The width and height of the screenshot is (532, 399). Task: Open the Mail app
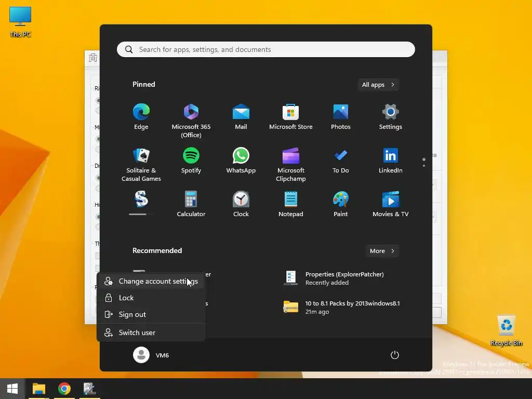241,117
